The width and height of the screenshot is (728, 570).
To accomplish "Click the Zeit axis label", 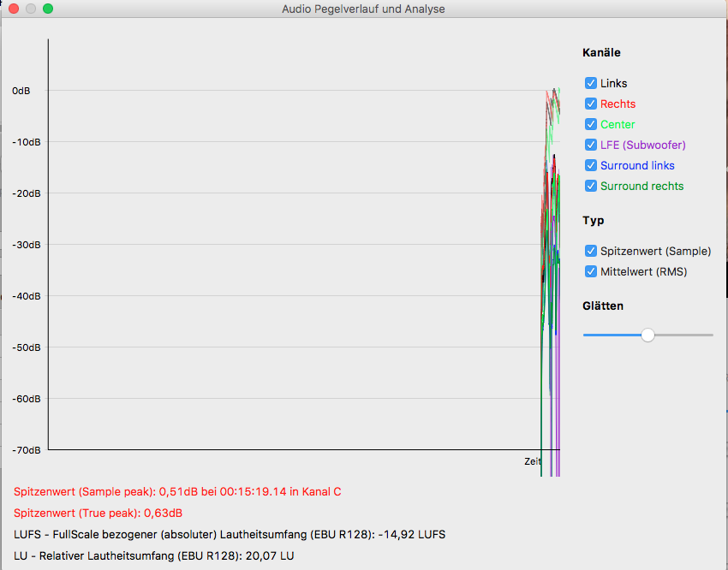I will [x=533, y=461].
